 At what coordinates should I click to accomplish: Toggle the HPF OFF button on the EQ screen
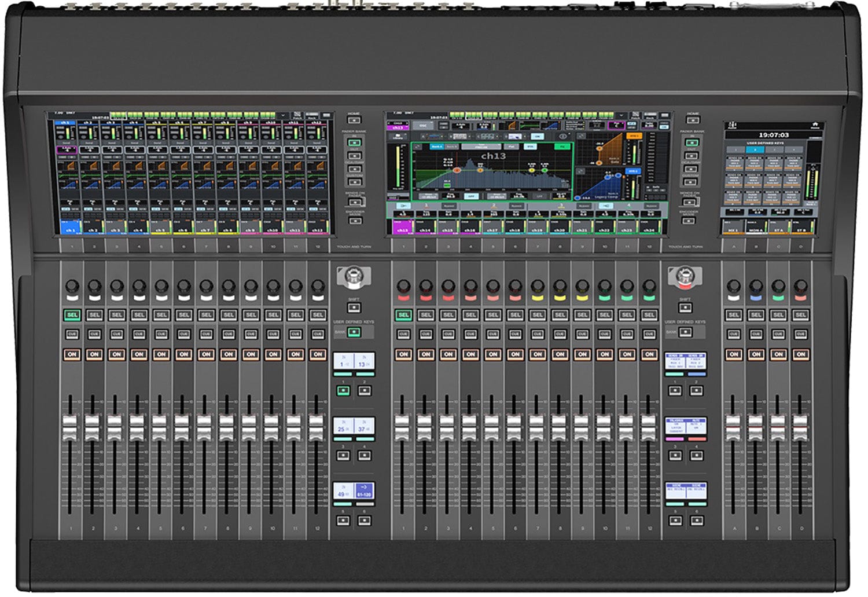471,196
